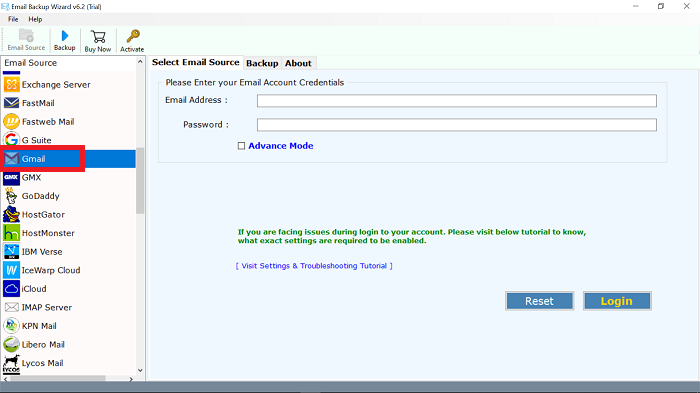Select "Lycos Mail" text entry
Image resolution: width=700 pixels, height=393 pixels.
pos(42,363)
